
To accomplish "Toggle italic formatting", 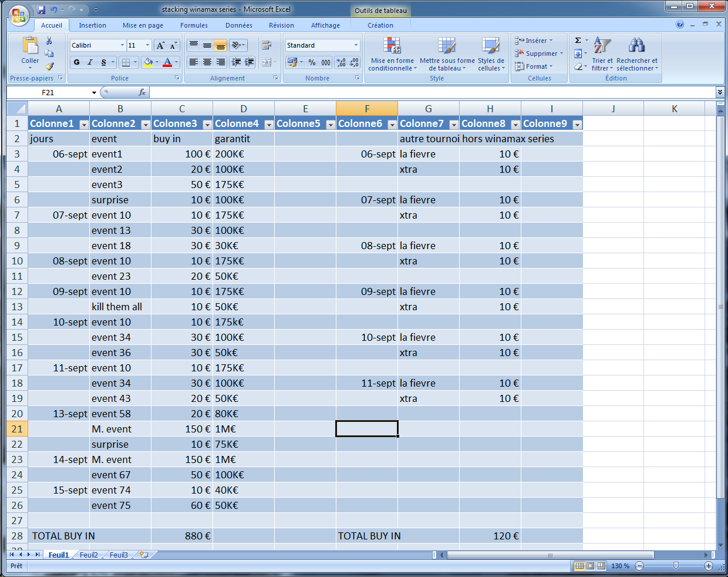I will pos(90,62).
